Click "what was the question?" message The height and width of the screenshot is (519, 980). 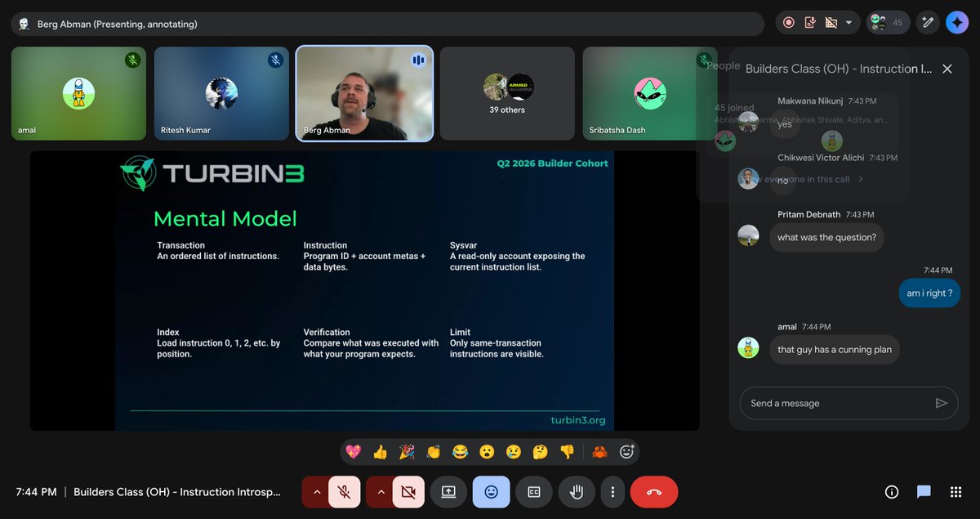[826, 238]
